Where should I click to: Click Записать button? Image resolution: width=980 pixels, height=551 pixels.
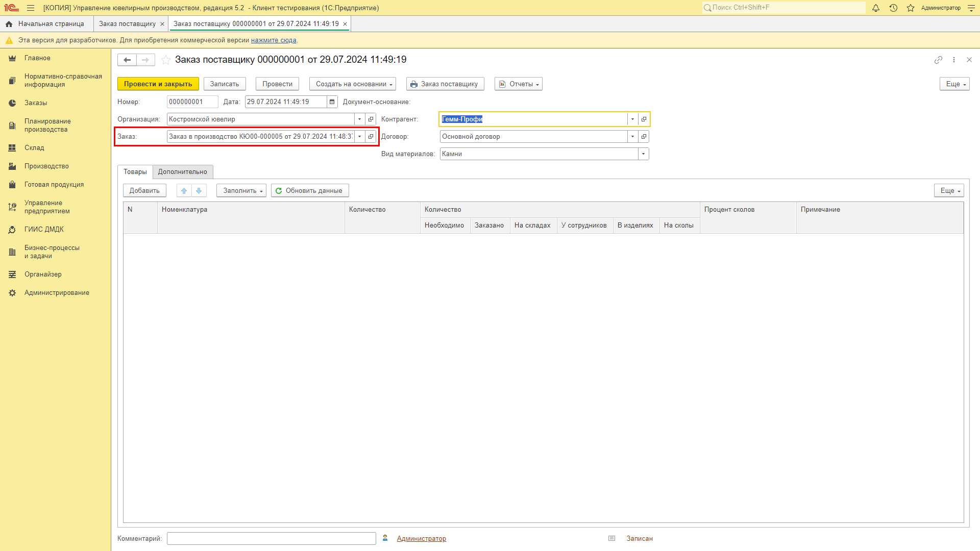[225, 84]
